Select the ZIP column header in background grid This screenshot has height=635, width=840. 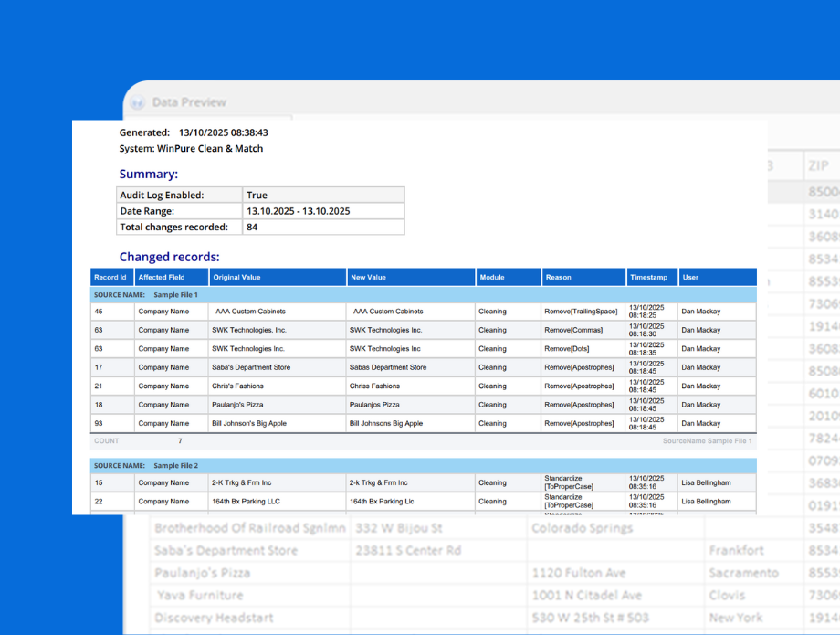click(818, 166)
